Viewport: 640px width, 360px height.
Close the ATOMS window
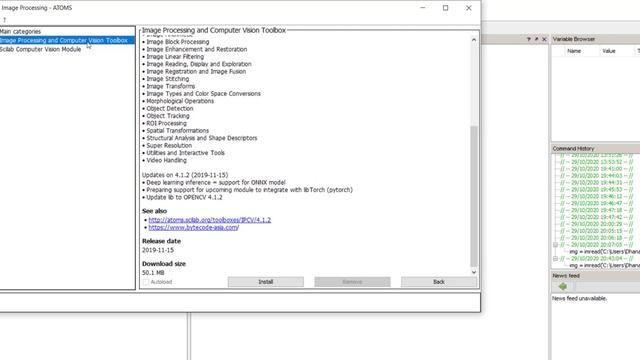(x=469, y=8)
